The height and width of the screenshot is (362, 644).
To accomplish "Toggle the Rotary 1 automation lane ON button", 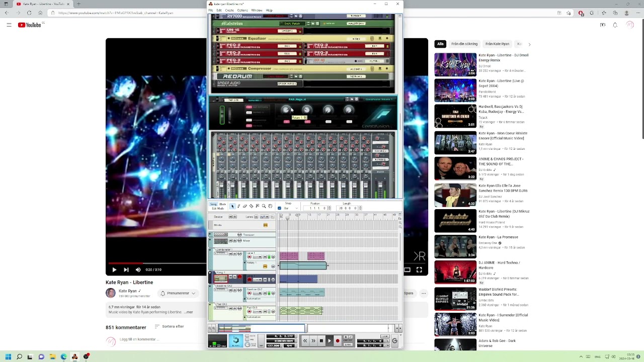I will 265,266.
